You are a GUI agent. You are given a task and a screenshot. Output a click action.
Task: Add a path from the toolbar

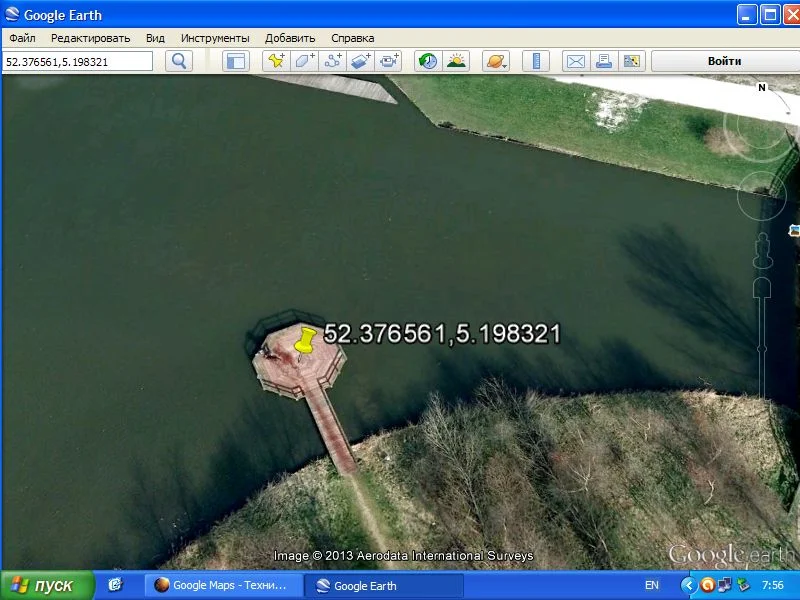[x=333, y=61]
